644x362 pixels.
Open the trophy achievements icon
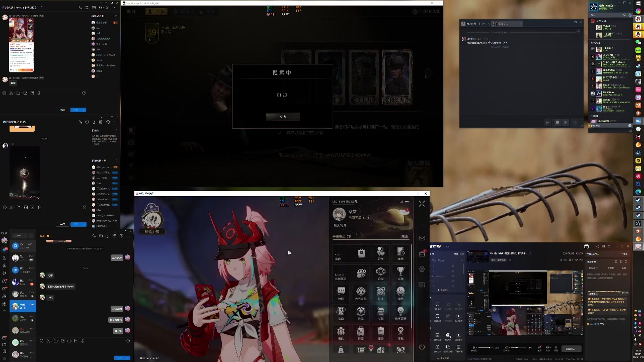(400, 271)
